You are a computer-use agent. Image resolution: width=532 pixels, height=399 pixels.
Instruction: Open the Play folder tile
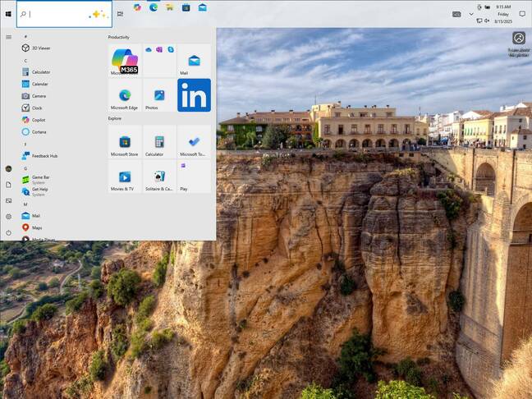click(x=194, y=177)
